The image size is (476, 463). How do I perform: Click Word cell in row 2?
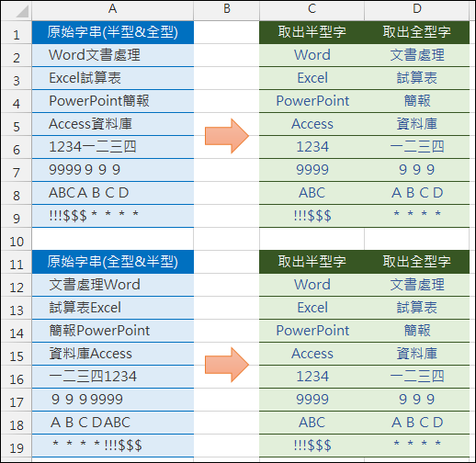click(312, 55)
